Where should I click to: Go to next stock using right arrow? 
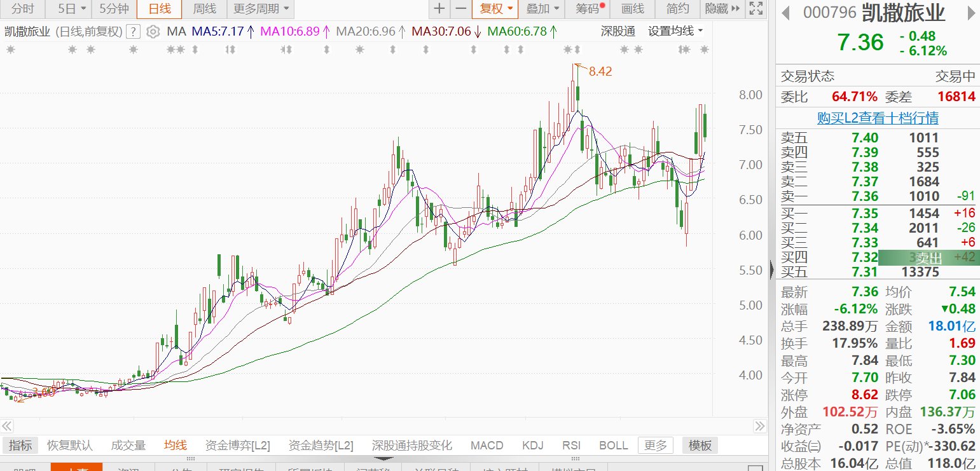click(x=970, y=13)
